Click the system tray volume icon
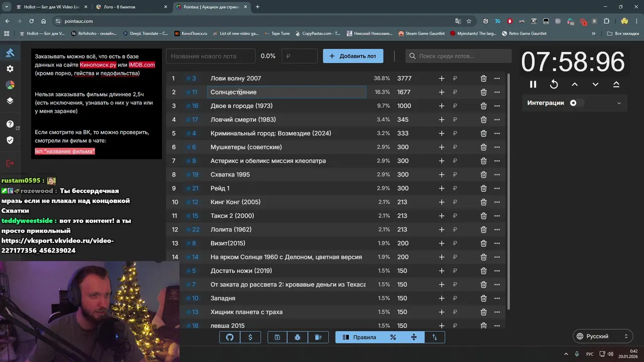Image resolution: width=644 pixels, height=362 pixels. point(611,354)
